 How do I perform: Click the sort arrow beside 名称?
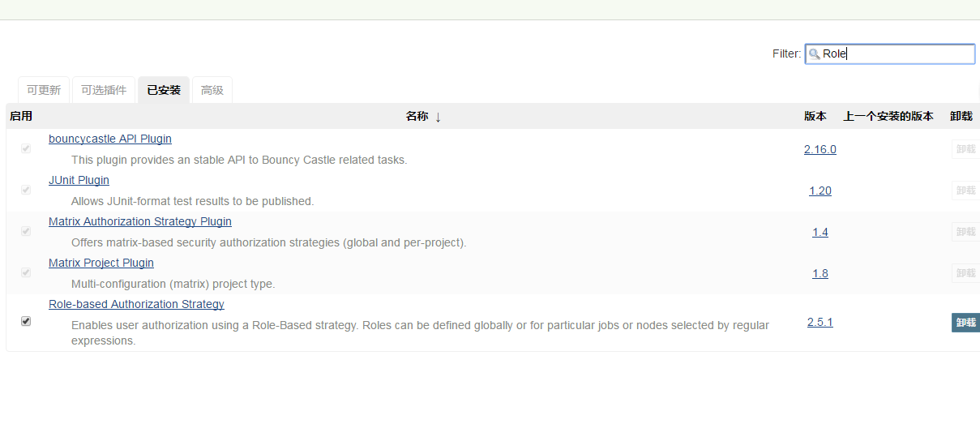(439, 117)
